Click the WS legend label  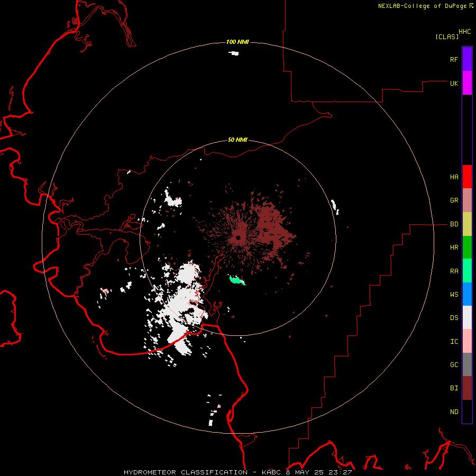(454, 295)
